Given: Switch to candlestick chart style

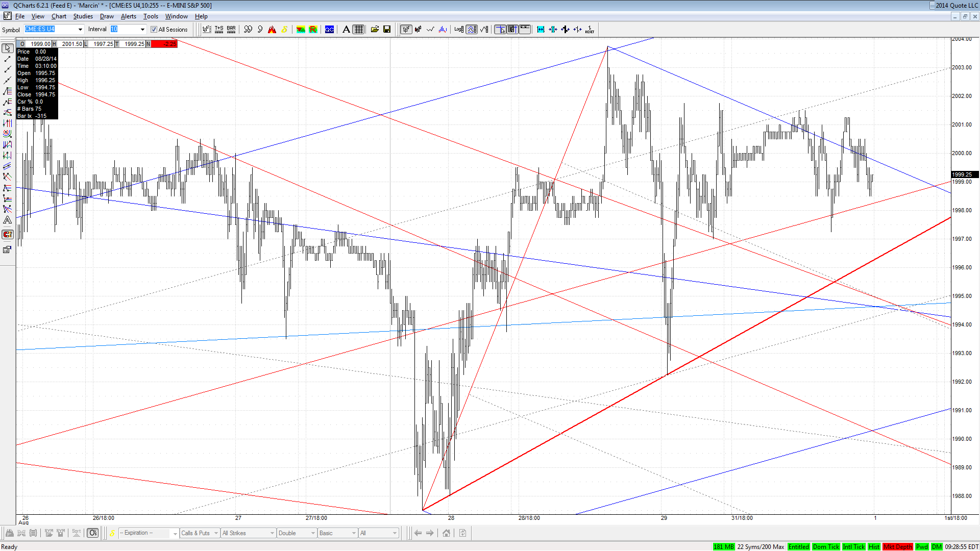Looking at the screenshot, I should 418,30.
